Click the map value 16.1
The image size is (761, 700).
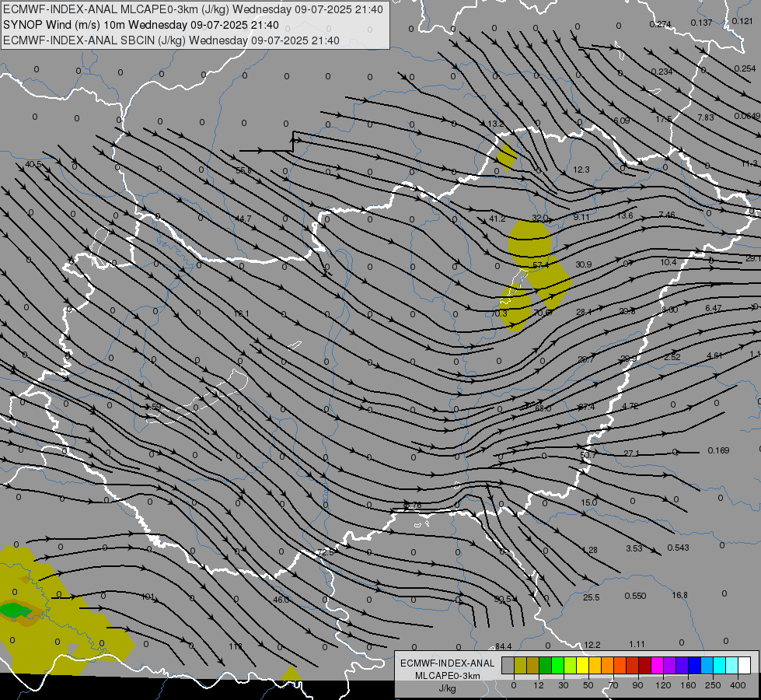[x=241, y=313]
